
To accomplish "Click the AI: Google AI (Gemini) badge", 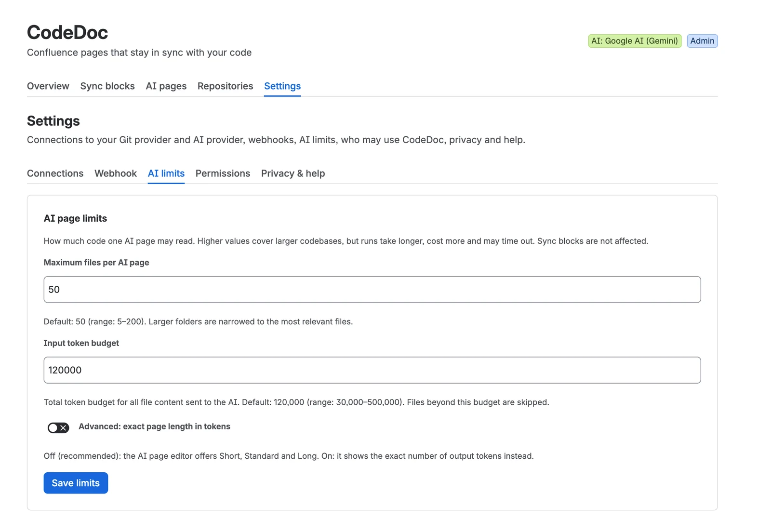I will pos(635,41).
